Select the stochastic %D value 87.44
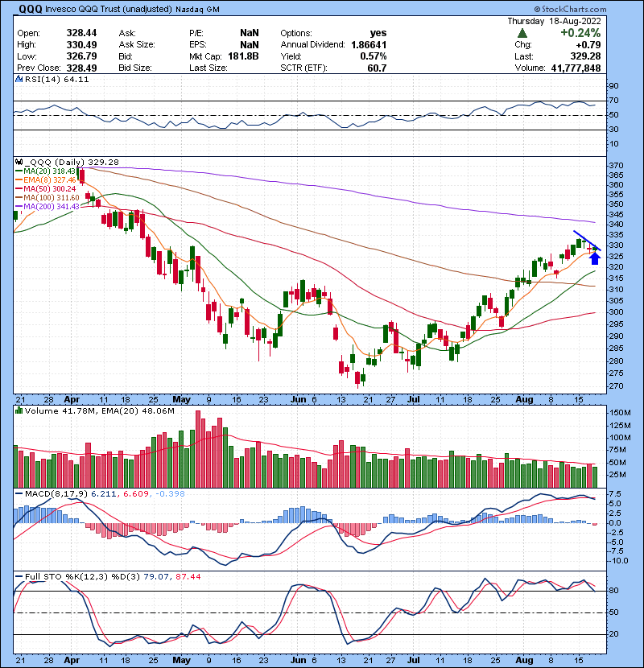The image size is (644, 668). click(x=188, y=576)
